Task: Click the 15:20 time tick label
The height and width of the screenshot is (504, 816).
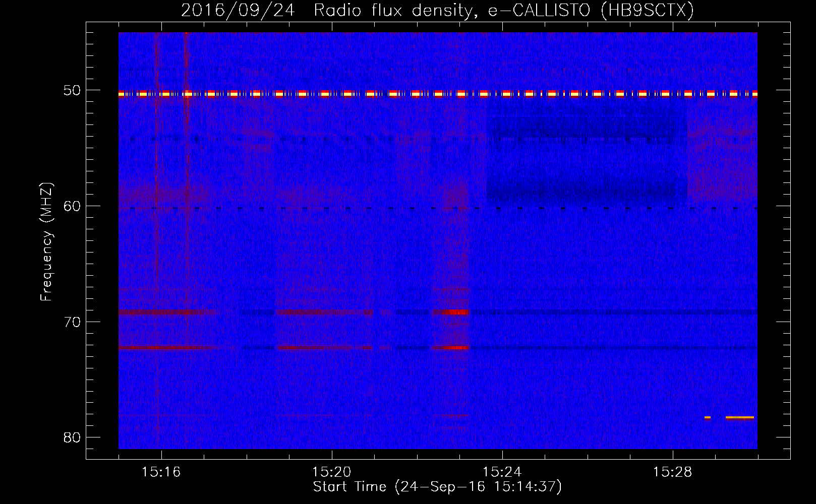Action: (x=332, y=472)
